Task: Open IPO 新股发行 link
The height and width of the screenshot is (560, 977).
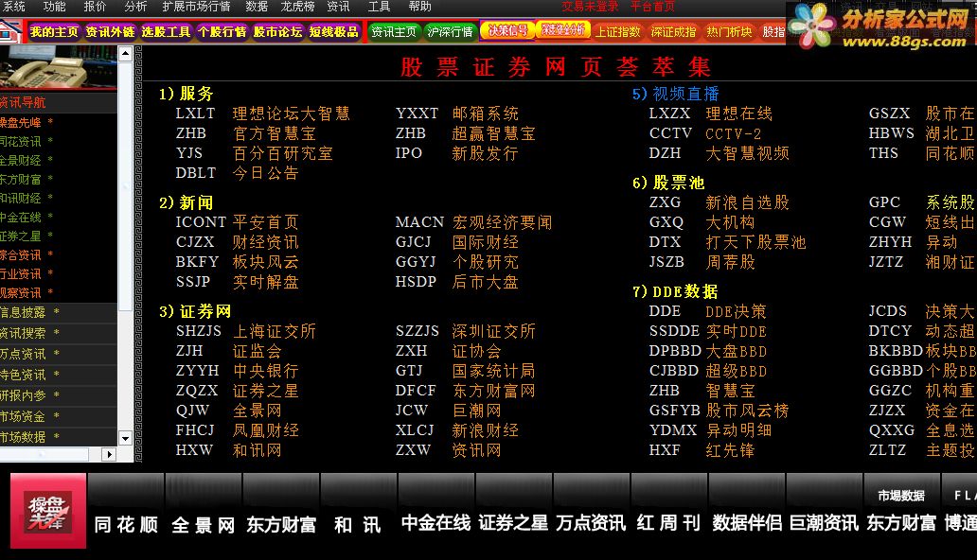Action: point(456,153)
